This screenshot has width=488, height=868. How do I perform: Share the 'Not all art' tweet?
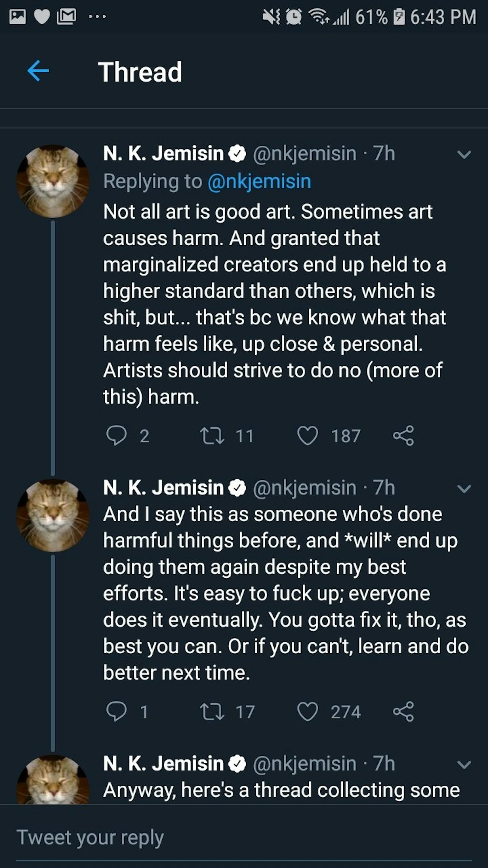pos(403,436)
